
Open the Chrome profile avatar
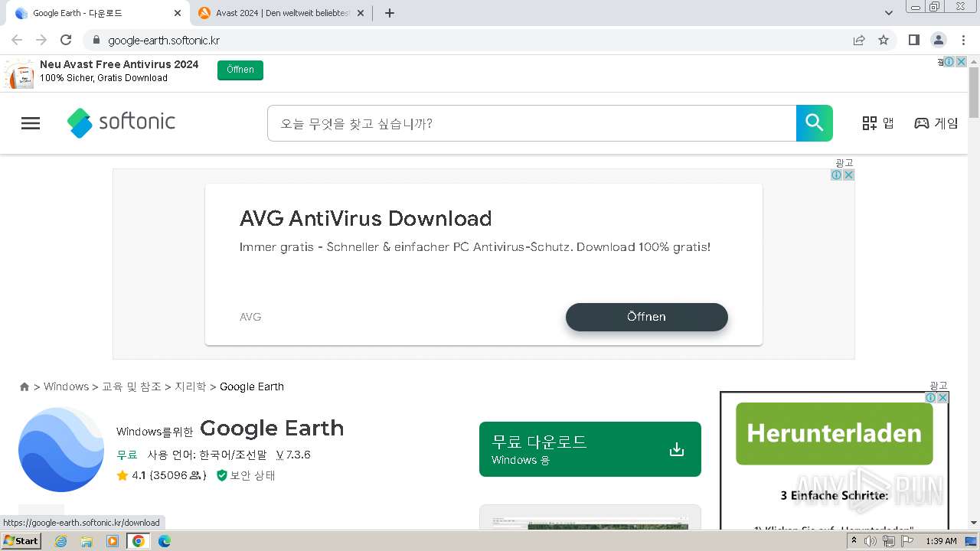coord(938,40)
